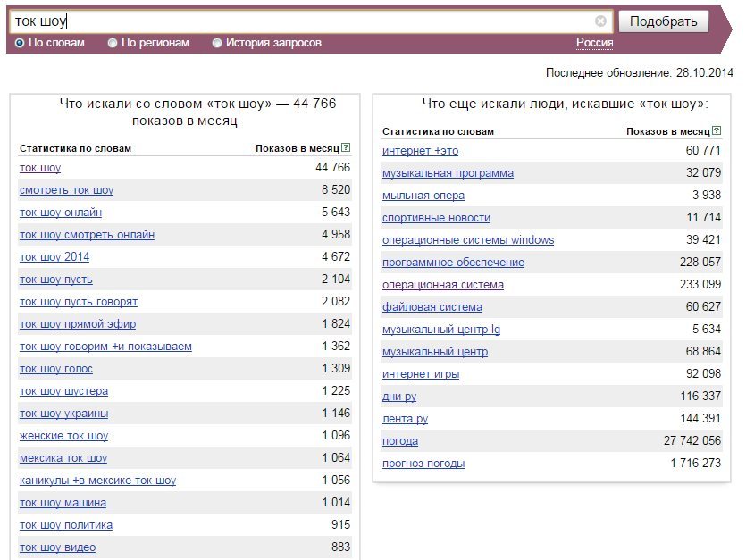
Task: Open 'мексика ток шоу' keyword link
Action: coord(63,459)
